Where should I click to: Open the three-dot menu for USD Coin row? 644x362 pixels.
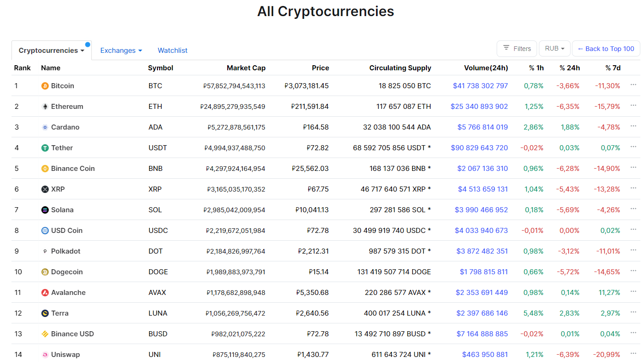(x=633, y=230)
